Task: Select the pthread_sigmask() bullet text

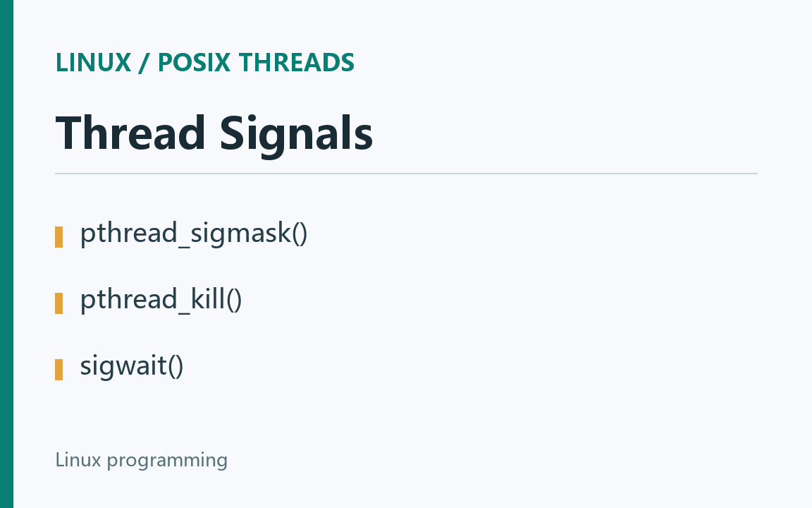Action: pyautogui.click(x=194, y=233)
